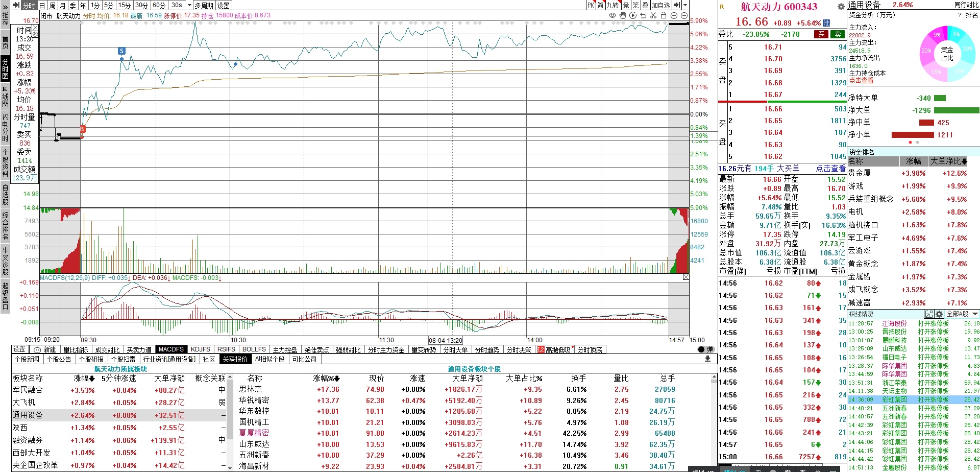
Task: Click the 点击查看 link for big orders
Action: tap(830, 168)
